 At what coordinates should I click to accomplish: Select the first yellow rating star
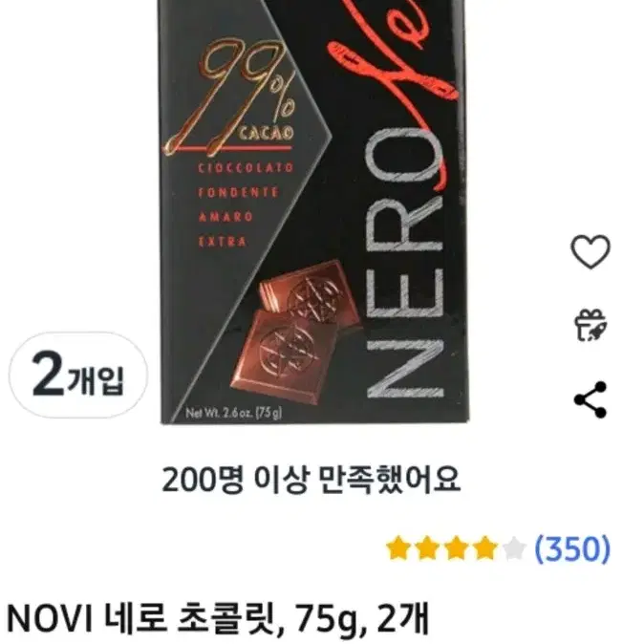pyautogui.click(x=398, y=547)
